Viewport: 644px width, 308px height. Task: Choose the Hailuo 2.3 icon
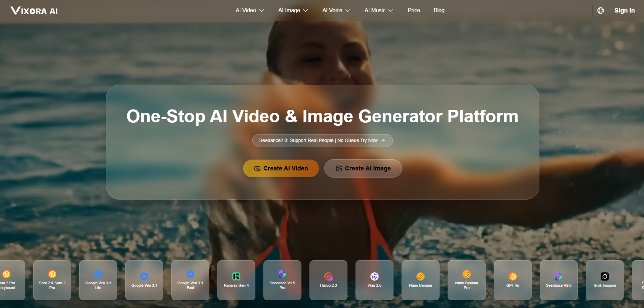pyautogui.click(x=328, y=276)
